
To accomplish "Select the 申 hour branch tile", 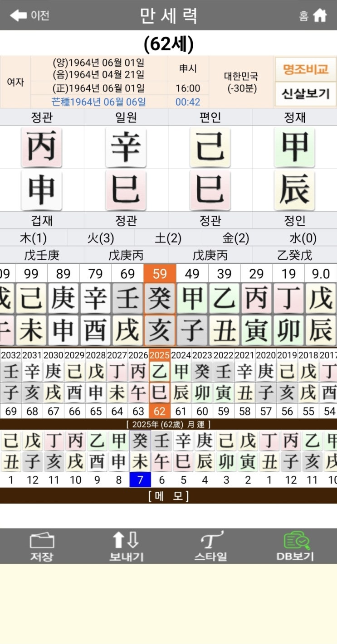I will coord(42,190).
